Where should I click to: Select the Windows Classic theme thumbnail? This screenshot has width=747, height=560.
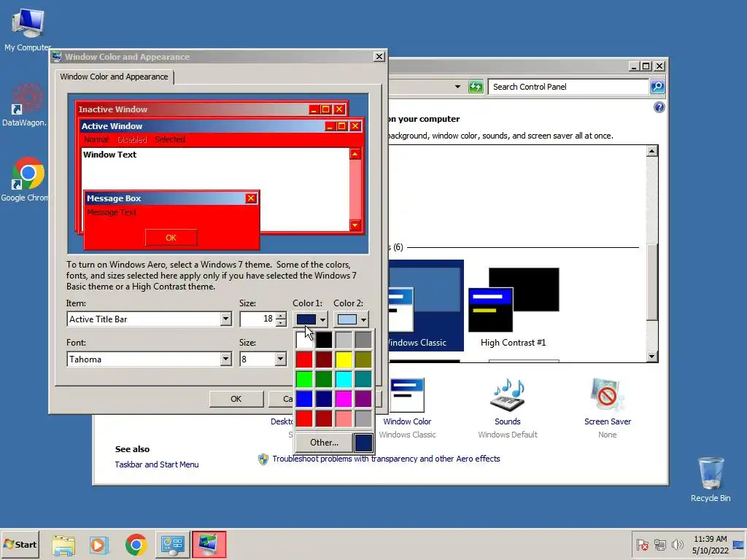pos(426,306)
